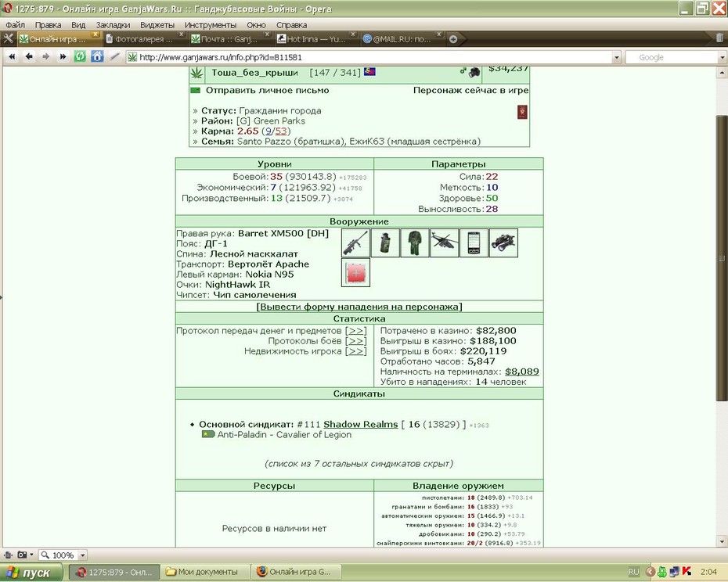Open the Shadow Realms syndicate link
Viewport: 728px width, 582px height.
pos(361,424)
